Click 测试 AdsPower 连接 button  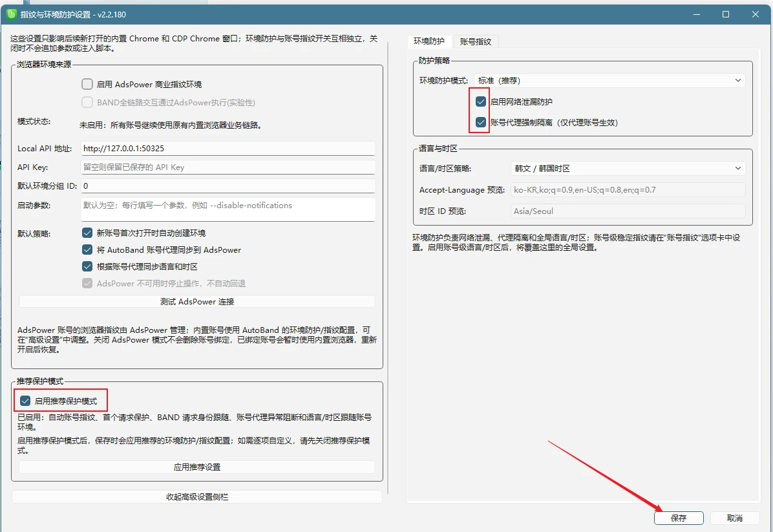coord(196,301)
